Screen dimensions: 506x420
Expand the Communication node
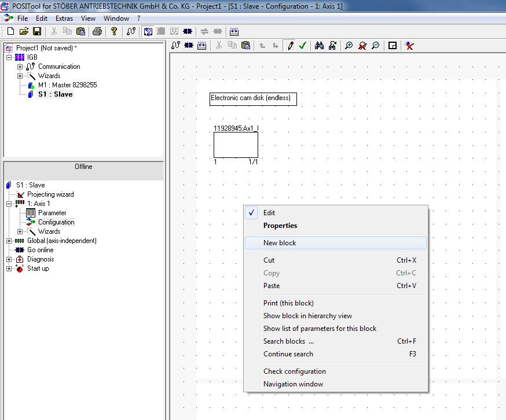coord(20,67)
